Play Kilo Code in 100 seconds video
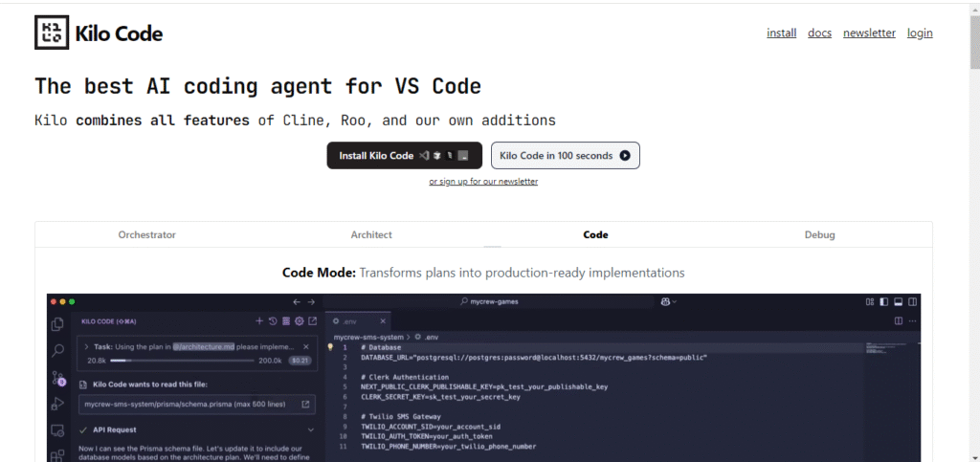980x462 pixels. pos(565,156)
